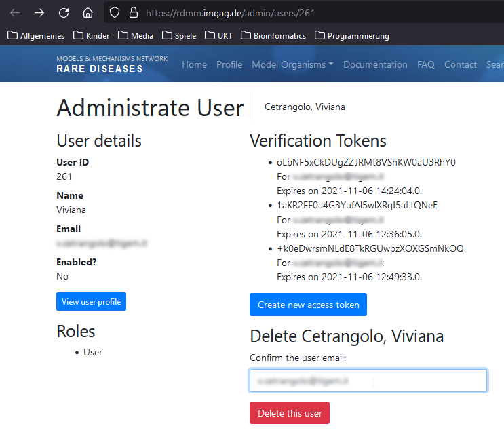Click the Enabled value No
Viewport: 504px width, 443px height.
pos(62,277)
